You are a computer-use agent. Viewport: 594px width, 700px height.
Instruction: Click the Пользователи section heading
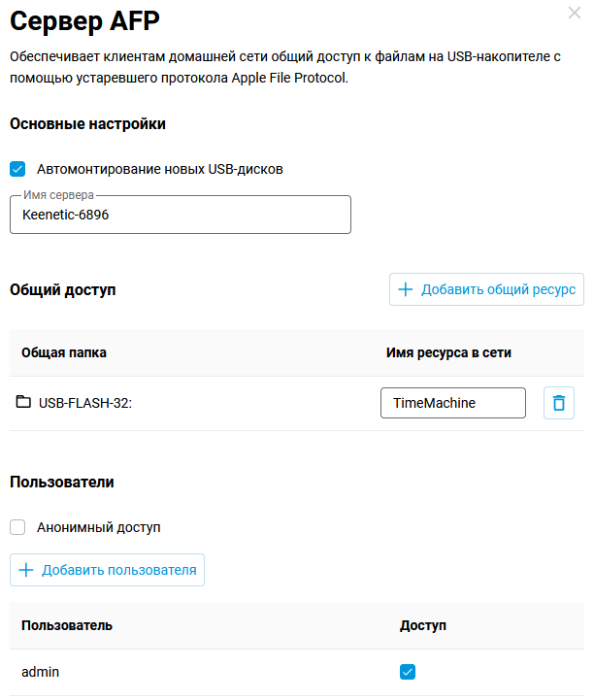(x=62, y=482)
